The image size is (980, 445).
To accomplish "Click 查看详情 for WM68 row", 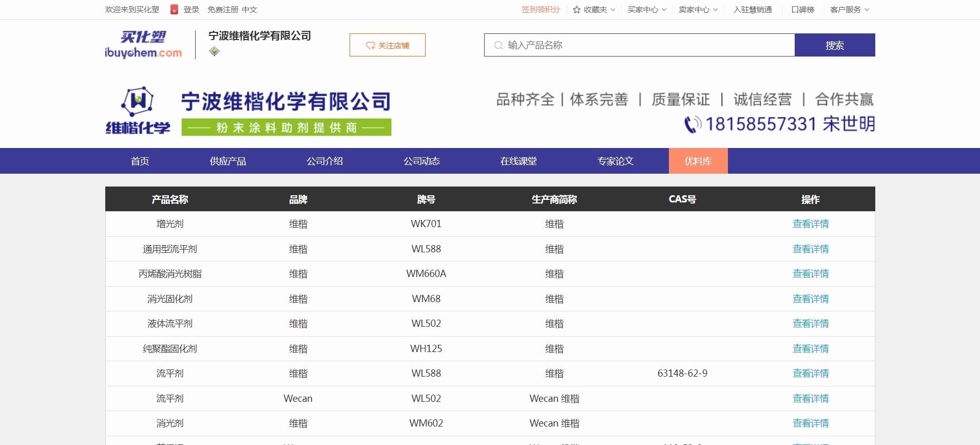I will tap(811, 299).
